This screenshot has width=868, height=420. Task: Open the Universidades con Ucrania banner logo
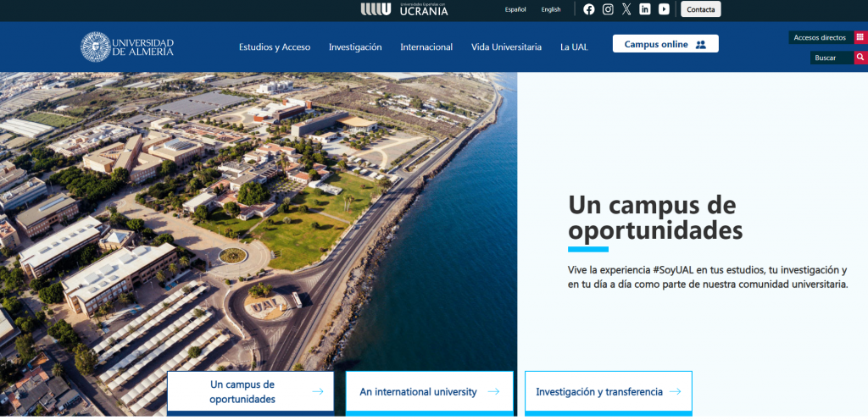(x=404, y=9)
